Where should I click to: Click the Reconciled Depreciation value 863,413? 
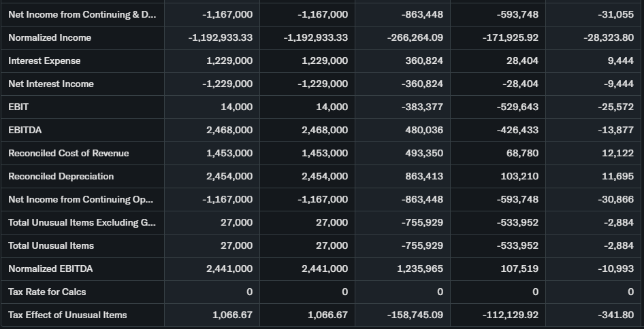[423, 176]
